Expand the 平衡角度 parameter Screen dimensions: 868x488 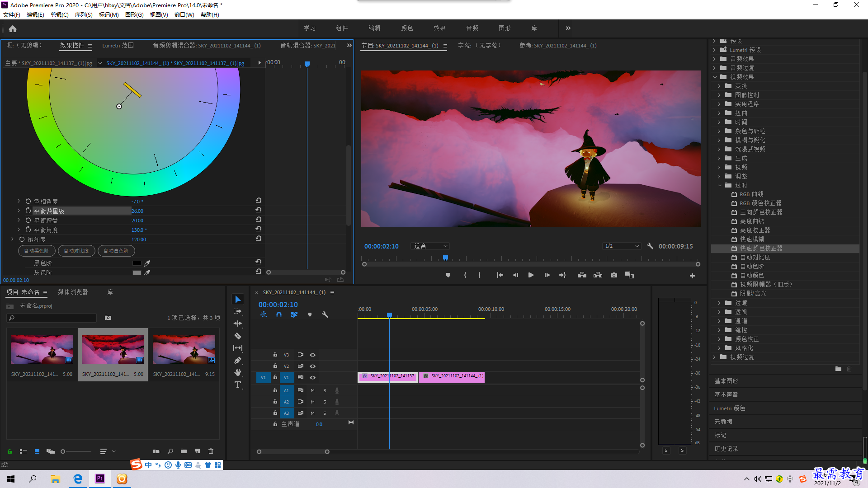[19, 230]
